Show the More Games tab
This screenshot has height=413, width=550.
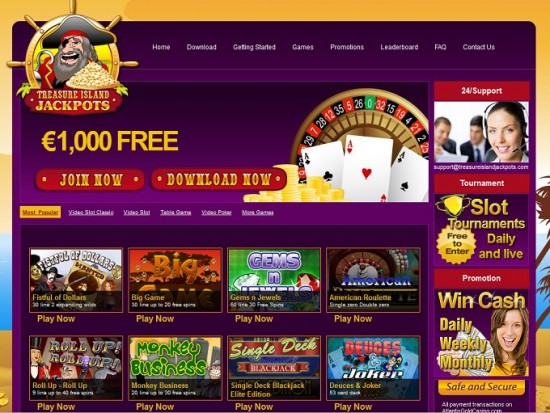tap(257, 212)
